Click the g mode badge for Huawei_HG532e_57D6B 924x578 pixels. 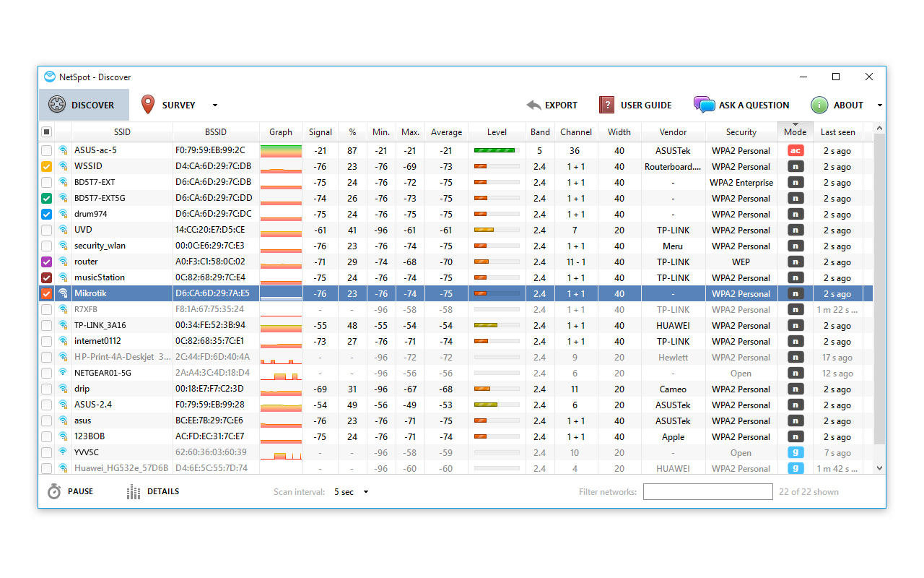pyautogui.click(x=796, y=468)
